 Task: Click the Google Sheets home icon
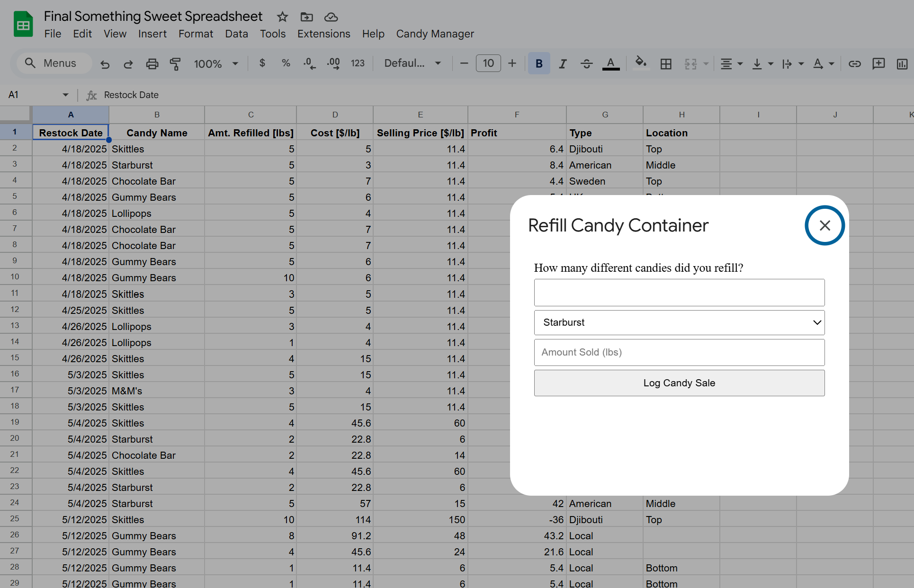point(23,25)
